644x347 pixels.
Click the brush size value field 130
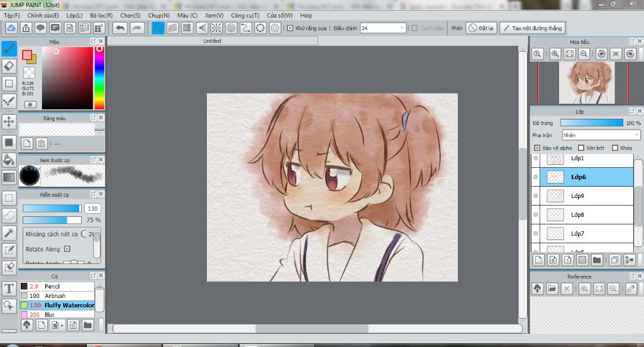click(93, 209)
